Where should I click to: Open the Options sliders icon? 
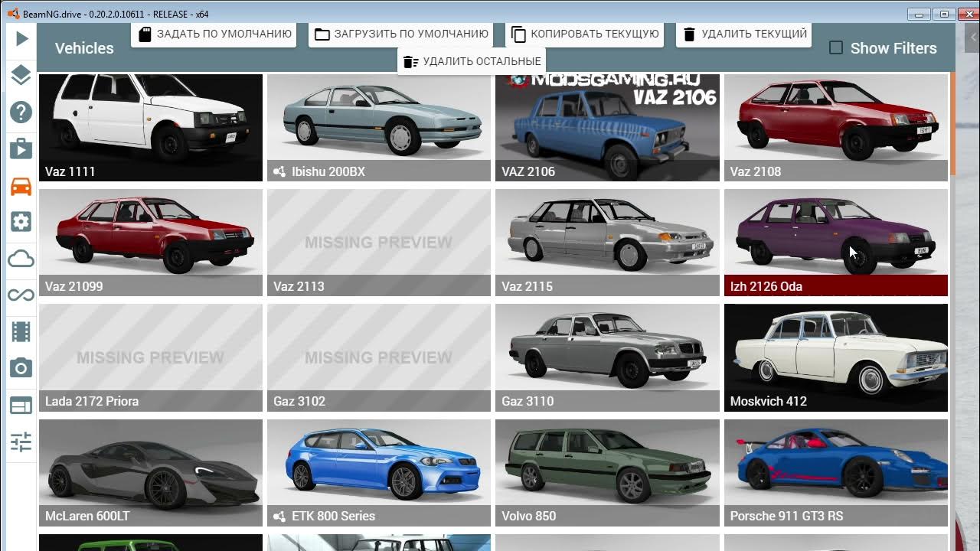tap(21, 442)
